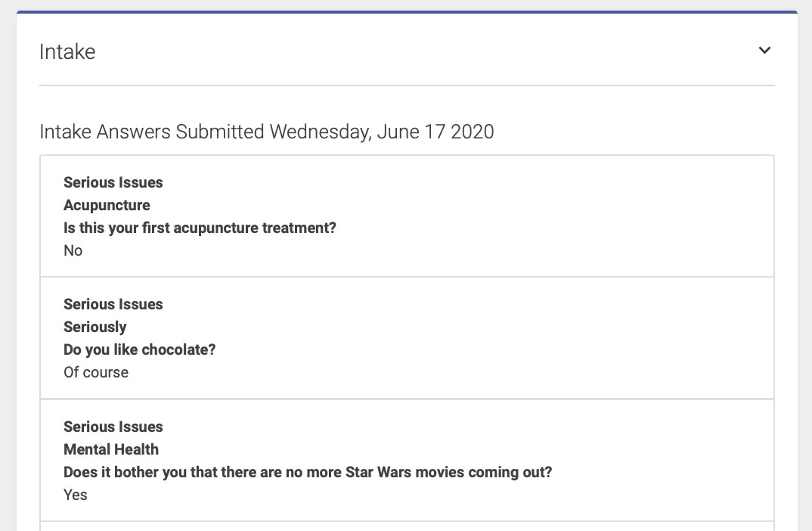This screenshot has height=531, width=812.
Task: Select the Intake Answers Submitted date heading
Action: (267, 132)
